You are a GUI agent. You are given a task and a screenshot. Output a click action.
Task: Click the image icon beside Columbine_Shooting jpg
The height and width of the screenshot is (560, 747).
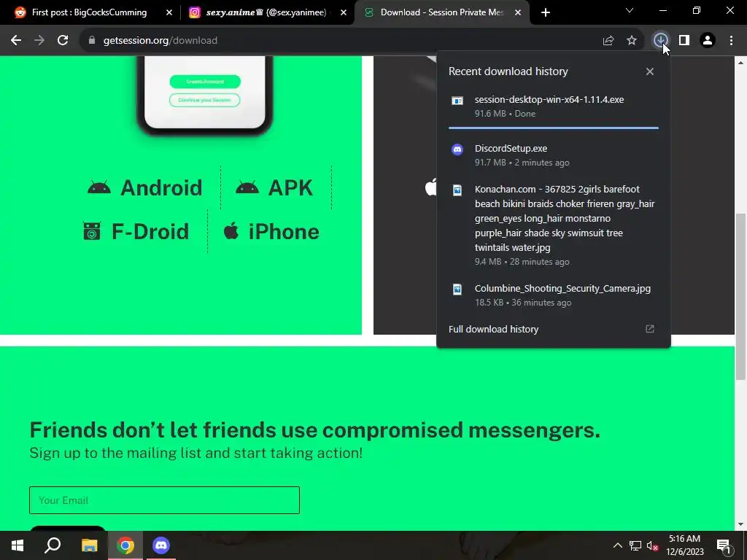pos(457,289)
